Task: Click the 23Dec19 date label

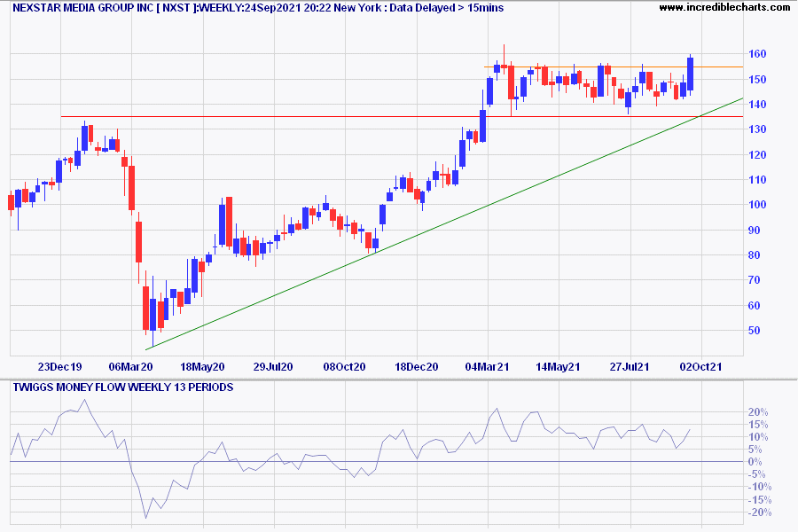Action: [x=60, y=366]
